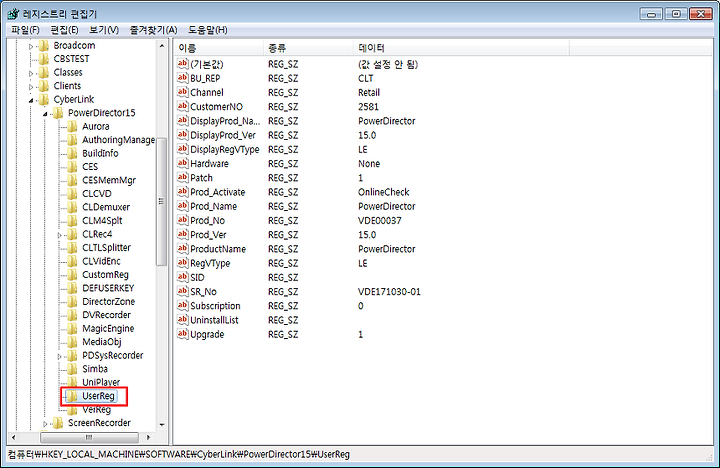Open the 파일(F) menu
Image resolution: width=720 pixels, height=468 pixels.
[25, 30]
